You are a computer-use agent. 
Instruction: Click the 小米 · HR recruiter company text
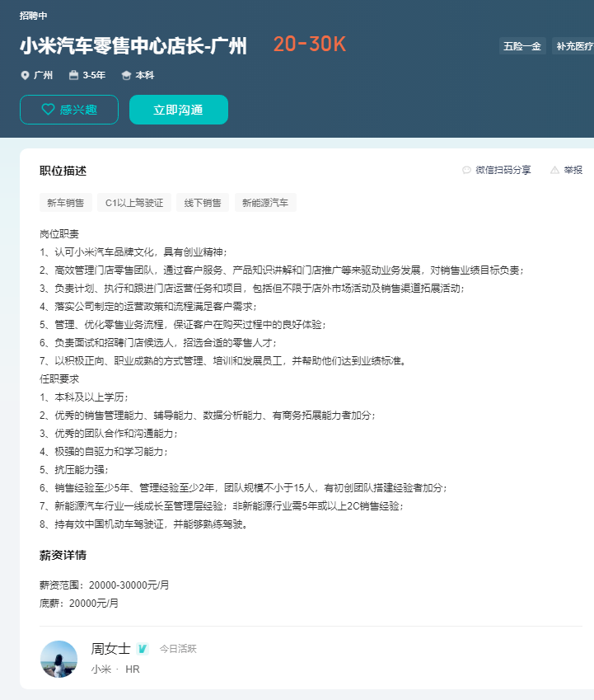[115, 669]
